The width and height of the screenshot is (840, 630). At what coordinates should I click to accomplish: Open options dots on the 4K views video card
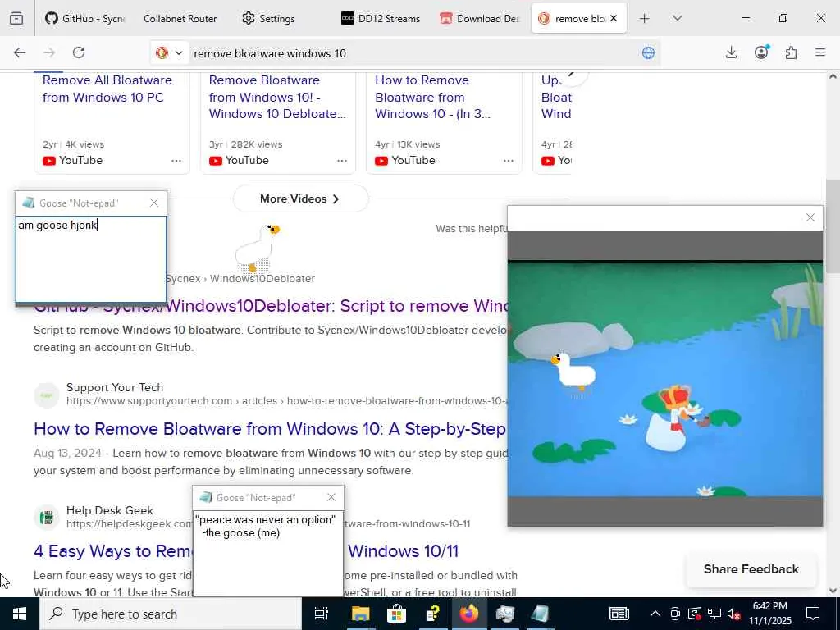tap(176, 161)
